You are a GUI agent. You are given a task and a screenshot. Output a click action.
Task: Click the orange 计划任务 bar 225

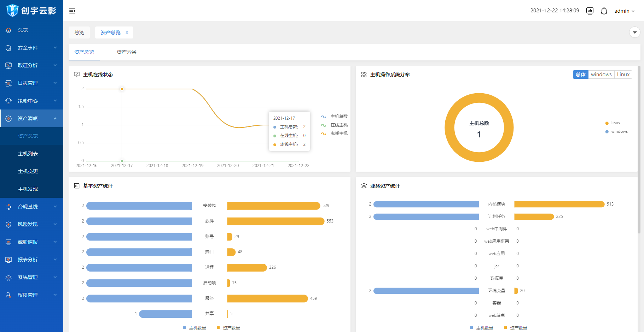tap(534, 217)
